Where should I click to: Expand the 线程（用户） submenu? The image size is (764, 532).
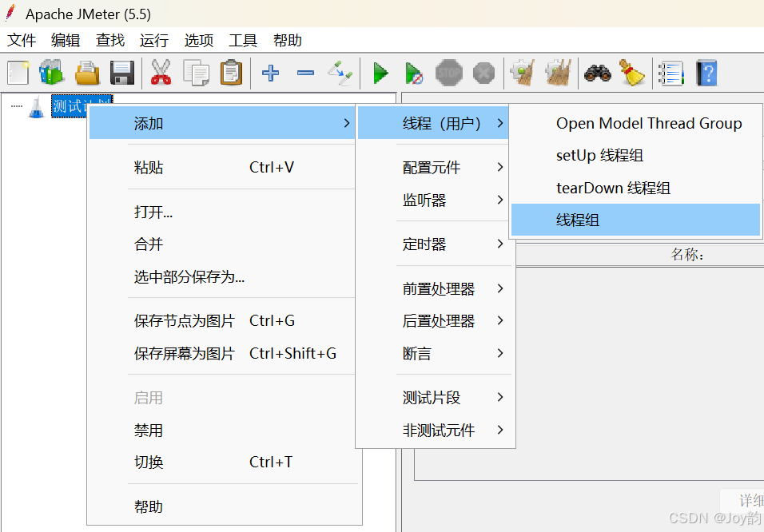[433, 123]
